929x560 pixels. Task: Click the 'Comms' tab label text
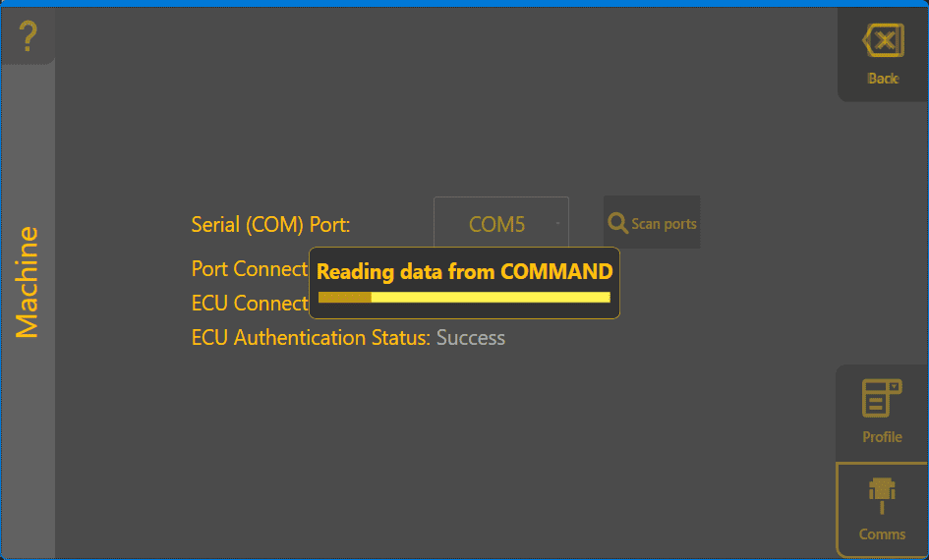tap(882, 534)
